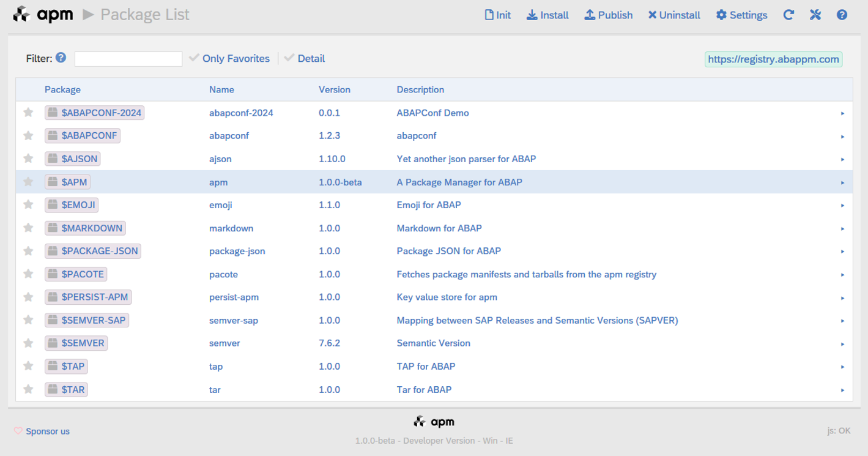Toggle the Detail view option

(305, 59)
